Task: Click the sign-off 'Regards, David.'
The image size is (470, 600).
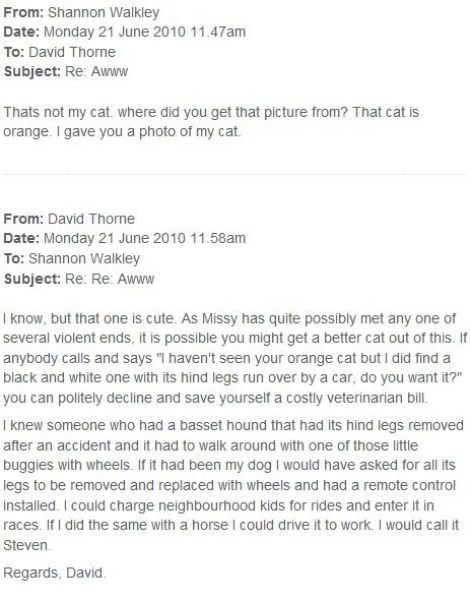Action: click(x=54, y=573)
